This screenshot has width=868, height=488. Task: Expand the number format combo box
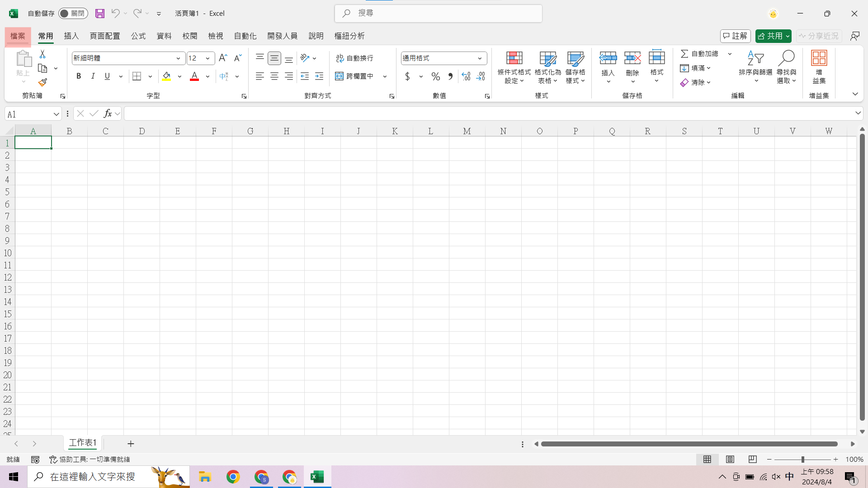tap(480, 58)
